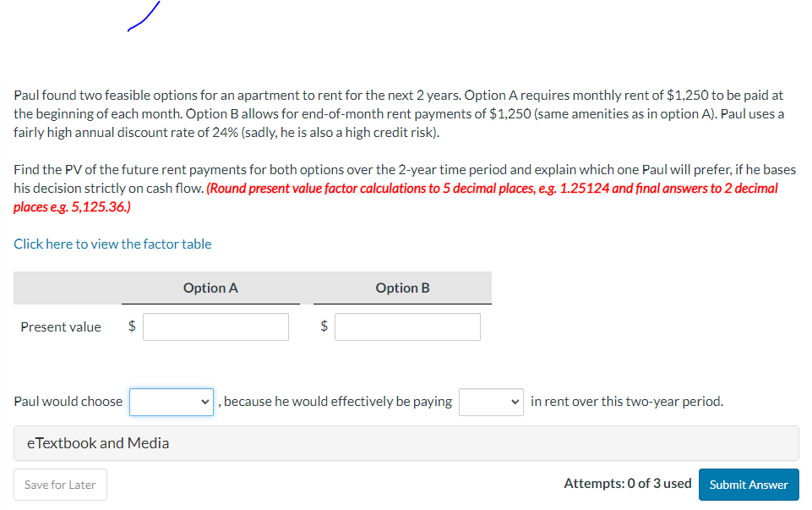This screenshot has height=510, width=812.
Task: Click the Option B present value field
Action: pyautogui.click(x=407, y=326)
